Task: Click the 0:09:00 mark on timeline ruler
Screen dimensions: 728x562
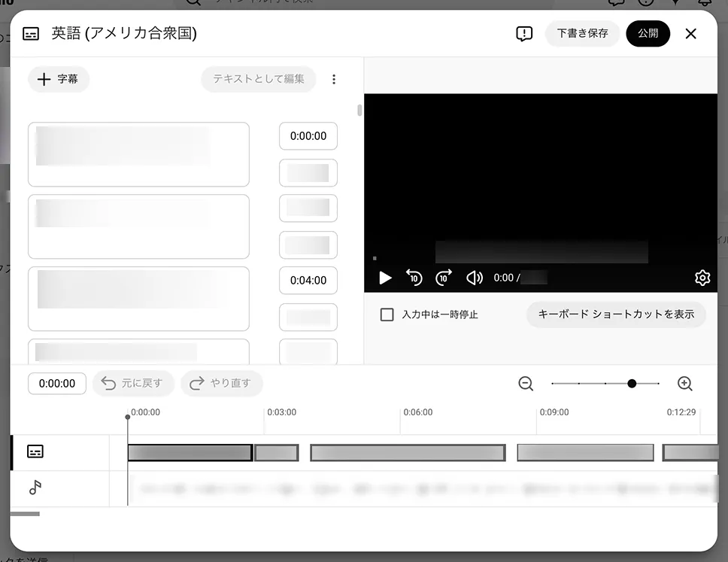Action: tap(554, 412)
